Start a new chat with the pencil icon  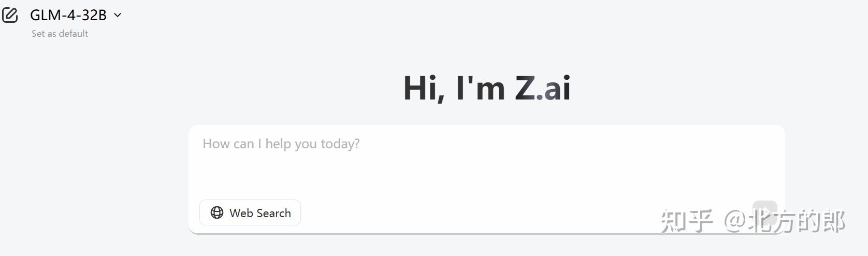pyautogui.click(x=10, y=16)
